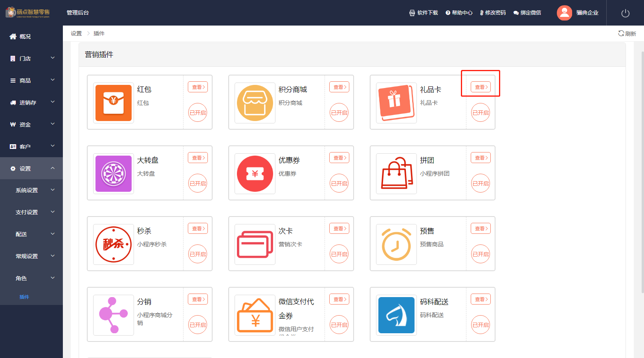Toggle 已开启 status for 秒杀
The width and height of the screenshot is (644, 358).
[198, 254]
